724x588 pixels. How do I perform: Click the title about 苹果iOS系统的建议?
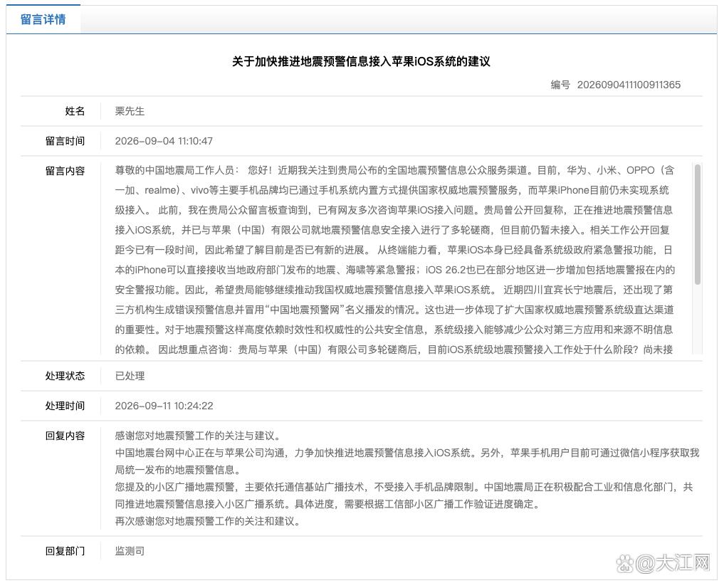tap(361, 61)
